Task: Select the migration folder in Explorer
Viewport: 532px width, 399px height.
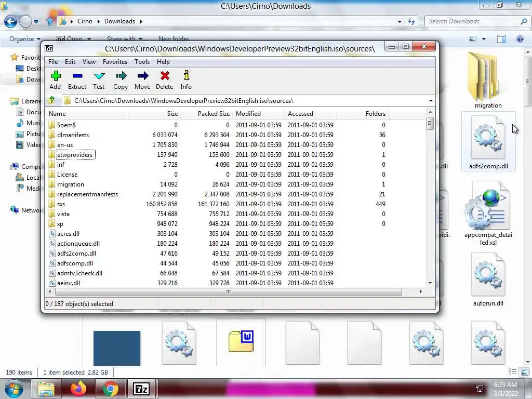Action: tap(488, 81)
